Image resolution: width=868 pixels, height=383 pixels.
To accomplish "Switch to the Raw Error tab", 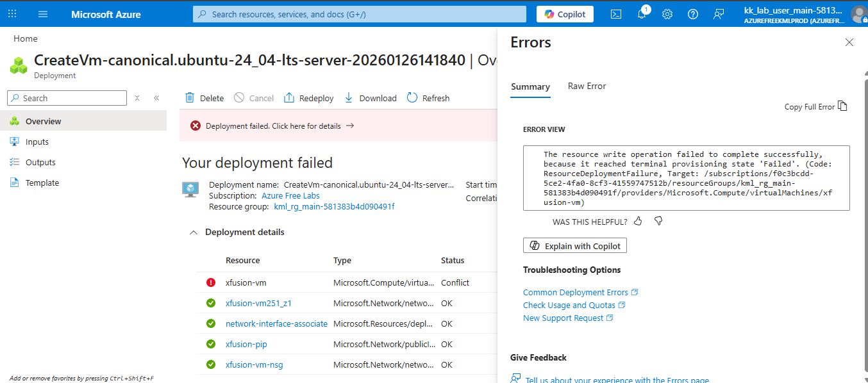I will point(587,86).
